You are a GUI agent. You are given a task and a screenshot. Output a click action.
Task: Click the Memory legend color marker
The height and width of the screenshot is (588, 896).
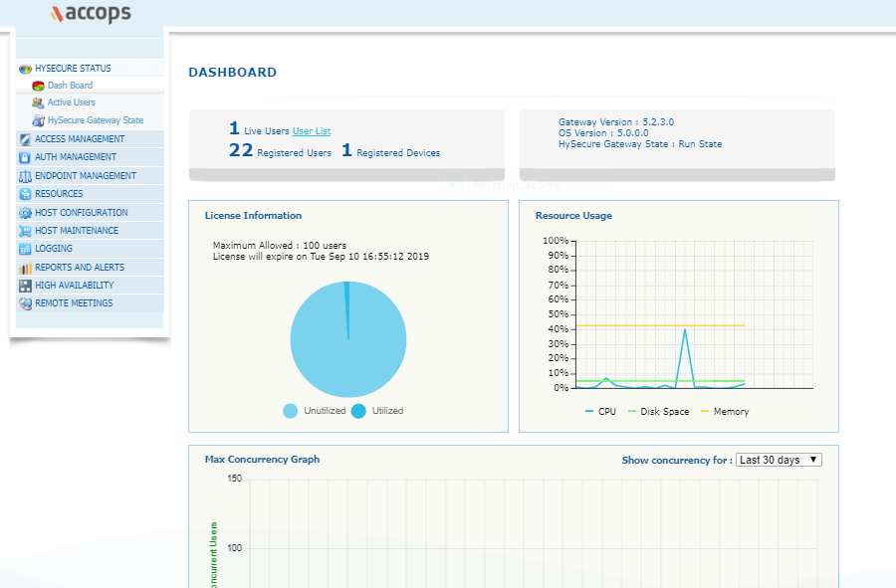pyautogui.click(x=705, y=412)
